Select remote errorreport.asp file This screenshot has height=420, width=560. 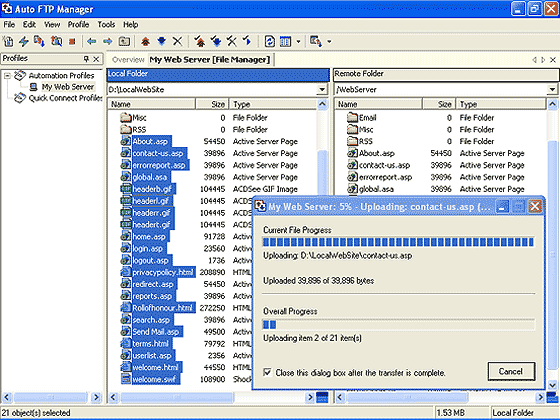tap(385, 177)
